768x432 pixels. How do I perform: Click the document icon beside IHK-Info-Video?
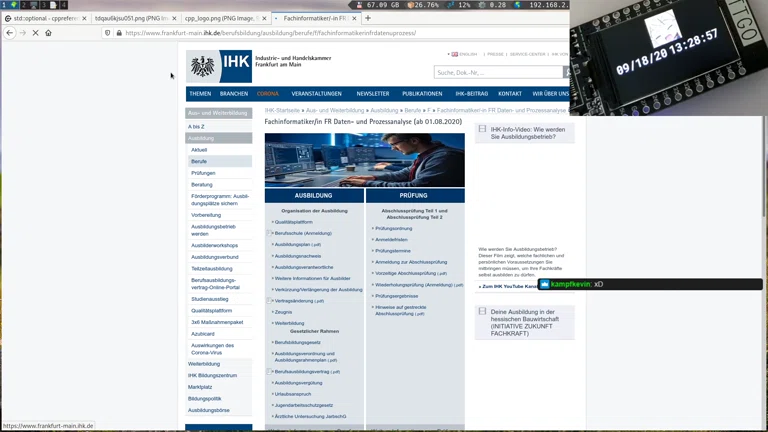point(482,129)
